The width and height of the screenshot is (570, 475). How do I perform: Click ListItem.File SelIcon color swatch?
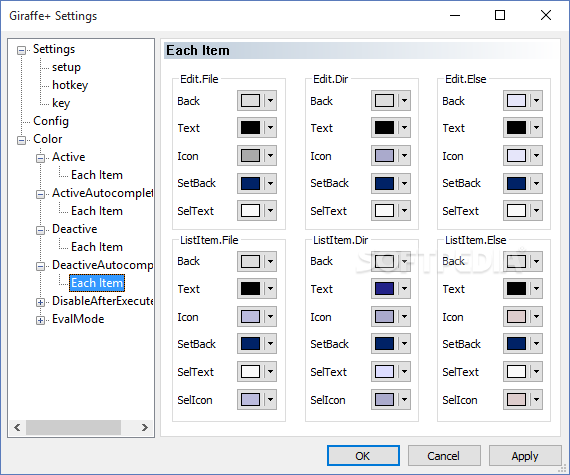250,399
